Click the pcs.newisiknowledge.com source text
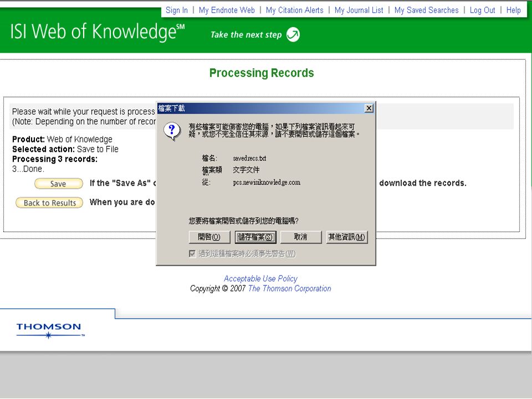Image resolution: width=532 pixels, height=399 pixels. click(x=267, y=182)
